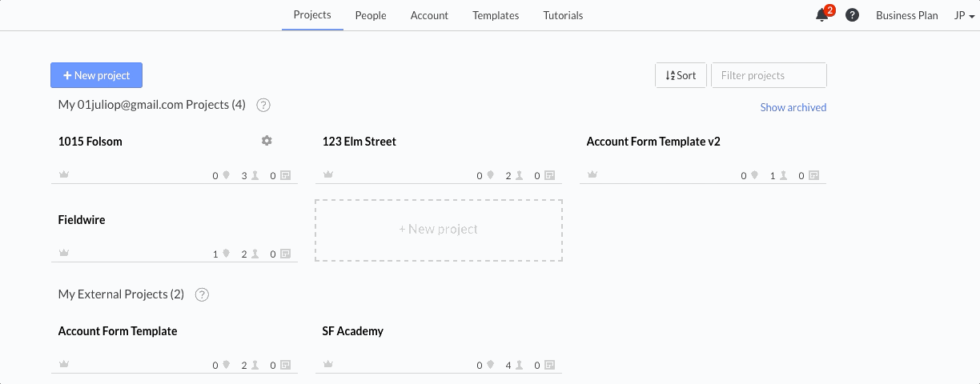
Task: Open the notifications bell icon
Action: pyautogui.click(x=821, y=15)
